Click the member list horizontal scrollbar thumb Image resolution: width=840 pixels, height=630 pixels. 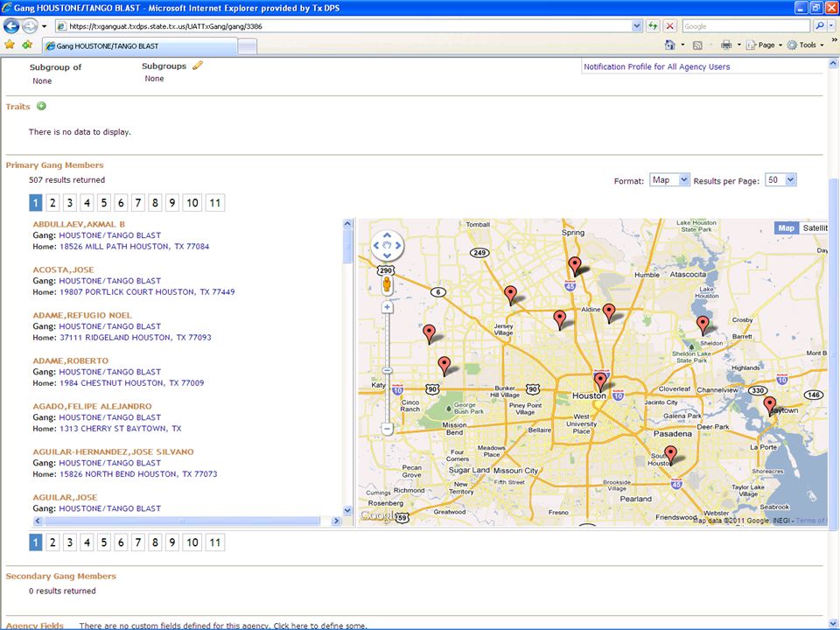182,521
